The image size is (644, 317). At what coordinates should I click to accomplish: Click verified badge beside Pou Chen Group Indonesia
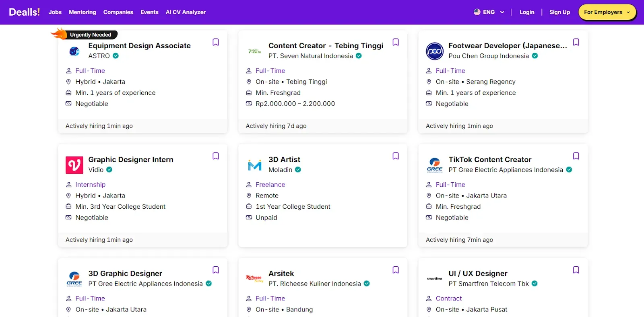click(535, 56)
